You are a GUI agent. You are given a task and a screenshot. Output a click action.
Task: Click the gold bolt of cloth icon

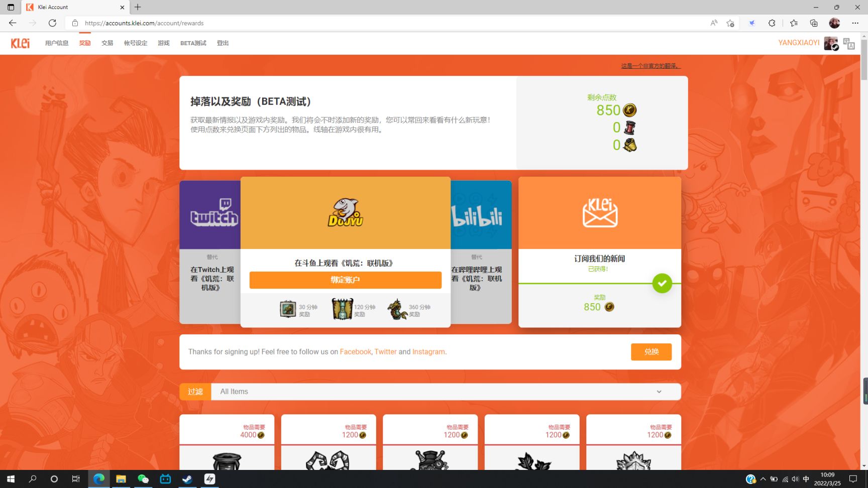point(630,145)
